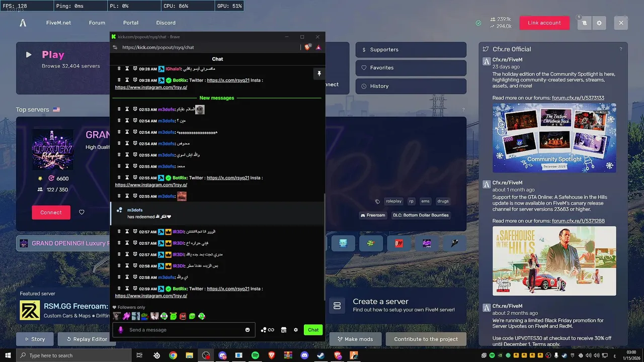Click GRAND OPENING Luxury banner below server card

point(63,243)
